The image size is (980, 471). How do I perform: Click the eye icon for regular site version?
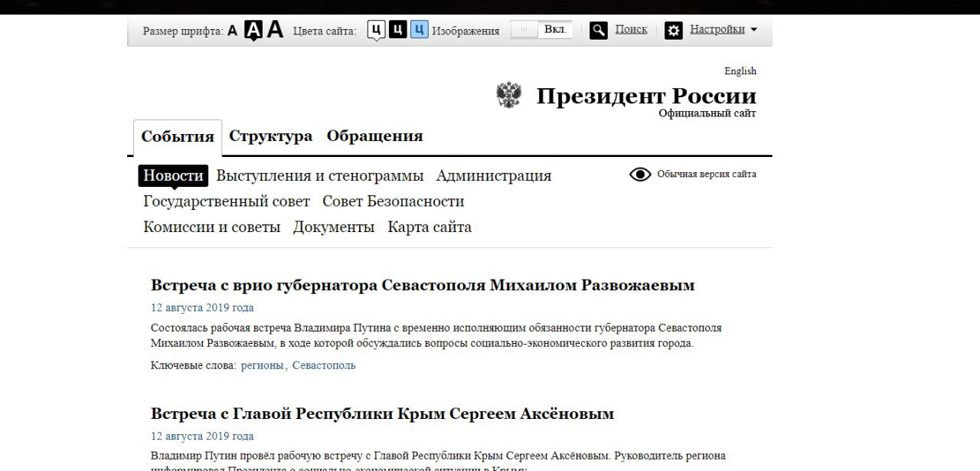(x=640, y=175)
